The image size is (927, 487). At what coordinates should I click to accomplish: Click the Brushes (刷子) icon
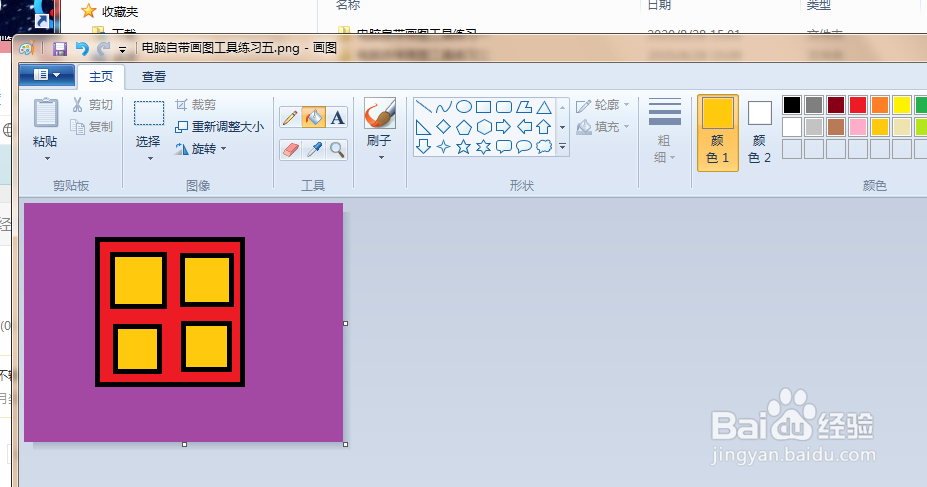380,113
